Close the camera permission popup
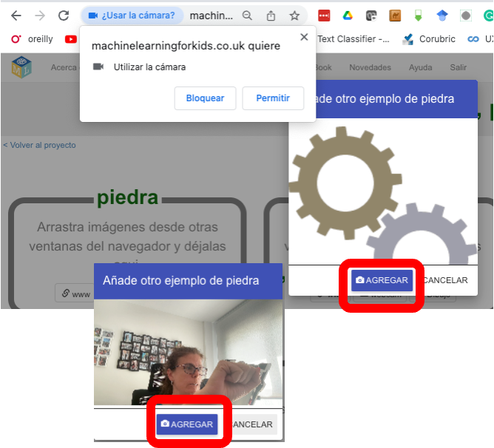494x448 pixels. coord(304,37)
